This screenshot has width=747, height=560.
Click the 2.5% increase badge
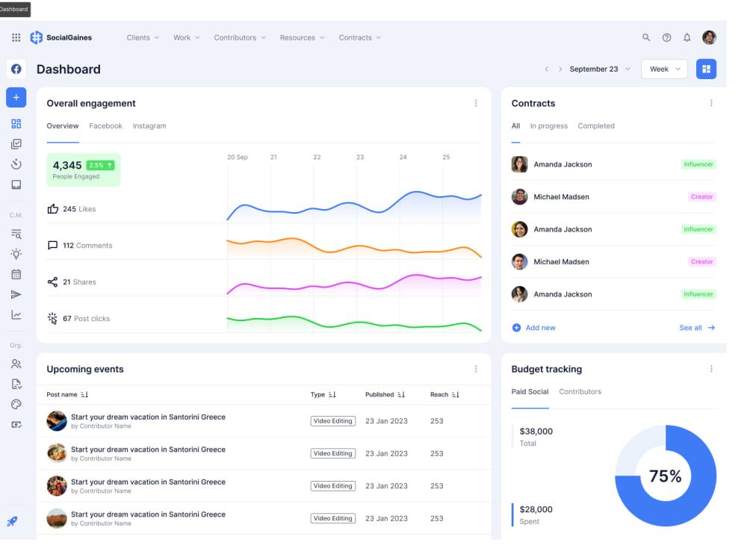click(100, 165)
